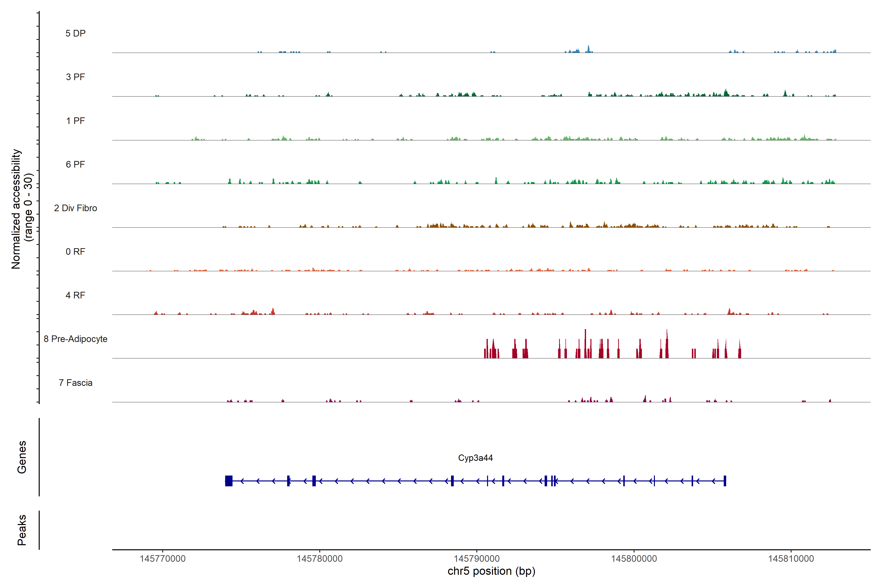Select the 2 Div Fibro label
Screen dimensions: 882x588
(75, 208)
